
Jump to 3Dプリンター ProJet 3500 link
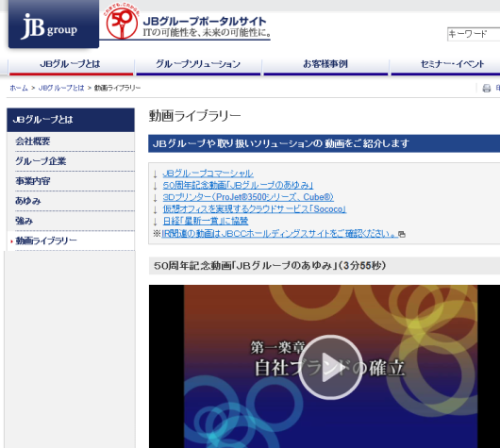(248, 197)
